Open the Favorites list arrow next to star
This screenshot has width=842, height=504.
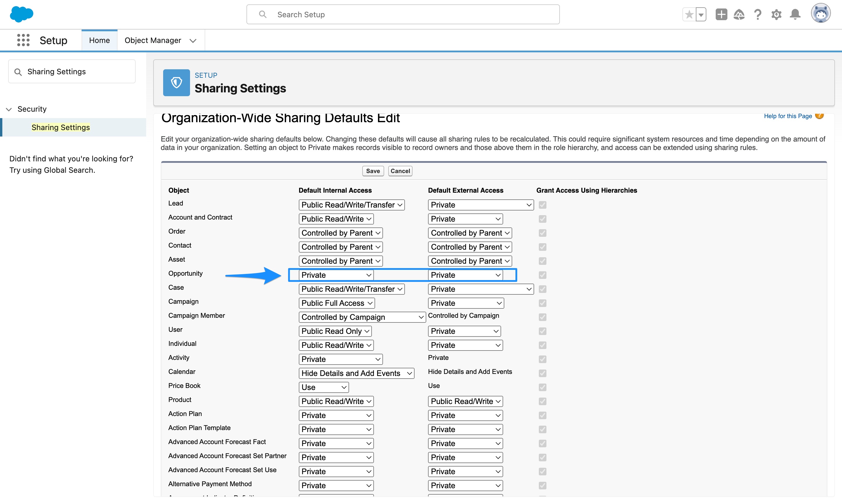coord(701,14)
